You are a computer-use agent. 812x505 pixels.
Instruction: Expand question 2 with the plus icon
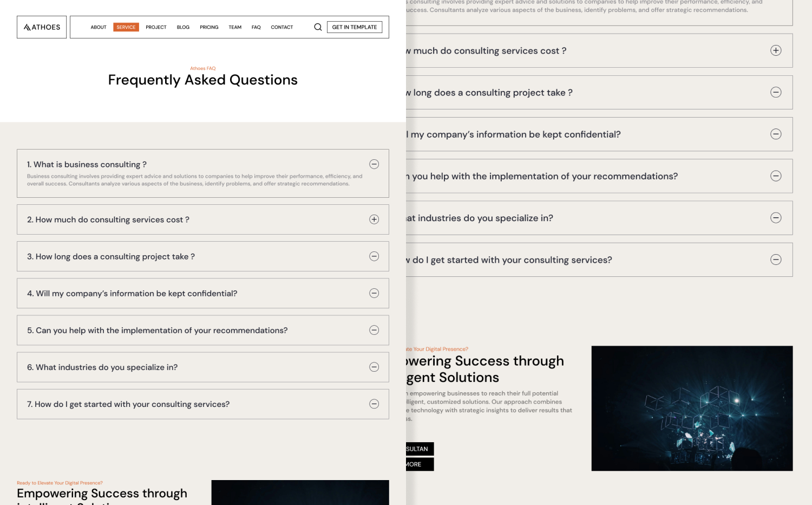[x=374, y=219]
